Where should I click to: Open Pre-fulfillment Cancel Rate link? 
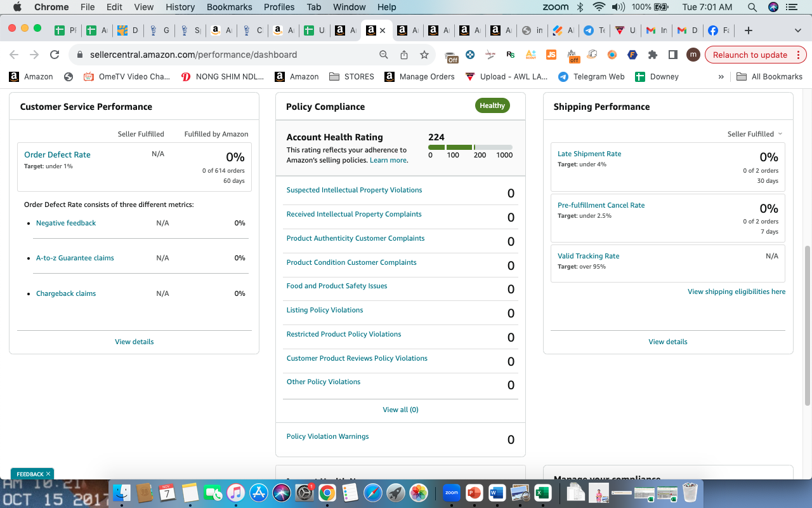point(601,205)
